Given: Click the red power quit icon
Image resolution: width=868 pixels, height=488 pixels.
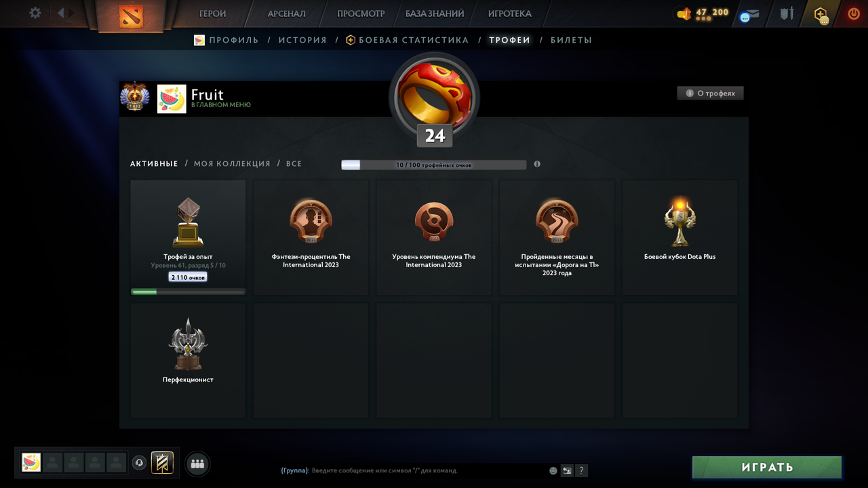Looking at the screenshot, I should coord(854,13).
